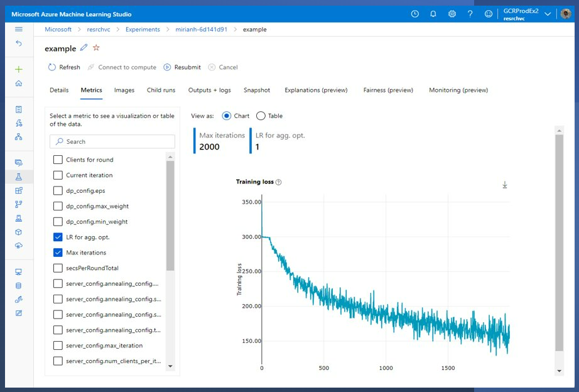This screenshot has height=392, width=579.
Task: Open the hamburger navigation menu
Action: (18, 28)
